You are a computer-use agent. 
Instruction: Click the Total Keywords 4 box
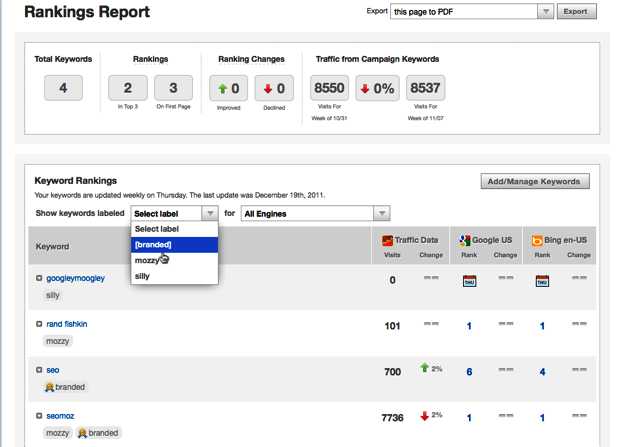click(63, 88)
